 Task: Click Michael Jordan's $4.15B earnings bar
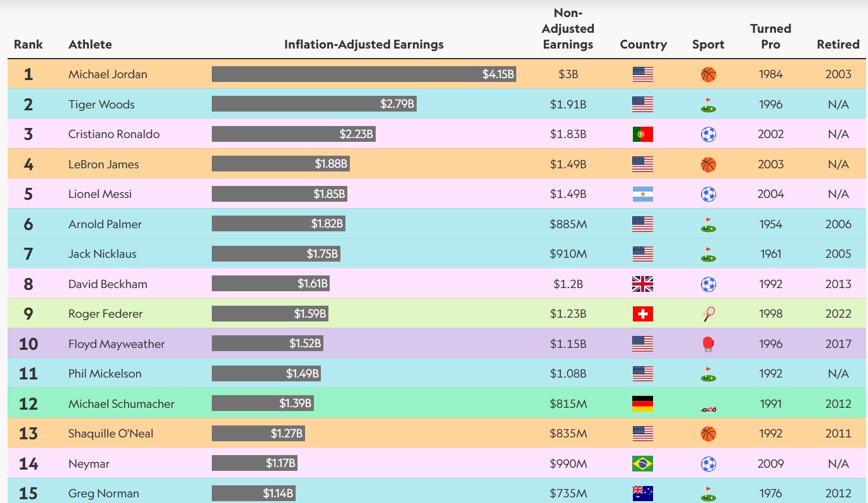point(364,74)
